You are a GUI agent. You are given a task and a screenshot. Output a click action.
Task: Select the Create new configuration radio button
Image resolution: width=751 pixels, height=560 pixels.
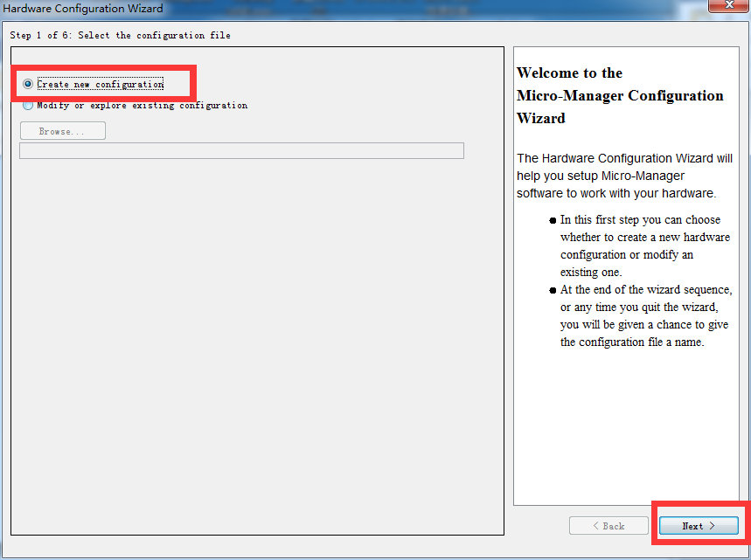coord(29,85)
